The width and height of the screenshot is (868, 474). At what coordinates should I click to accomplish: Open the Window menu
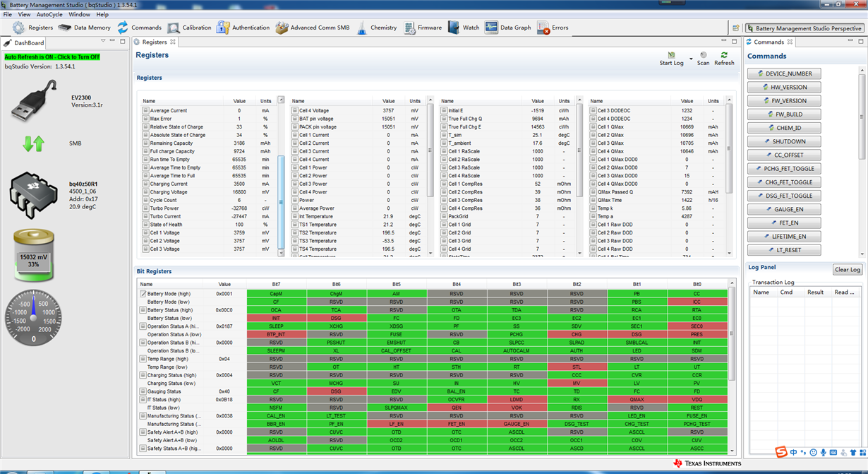pos(79,14)
